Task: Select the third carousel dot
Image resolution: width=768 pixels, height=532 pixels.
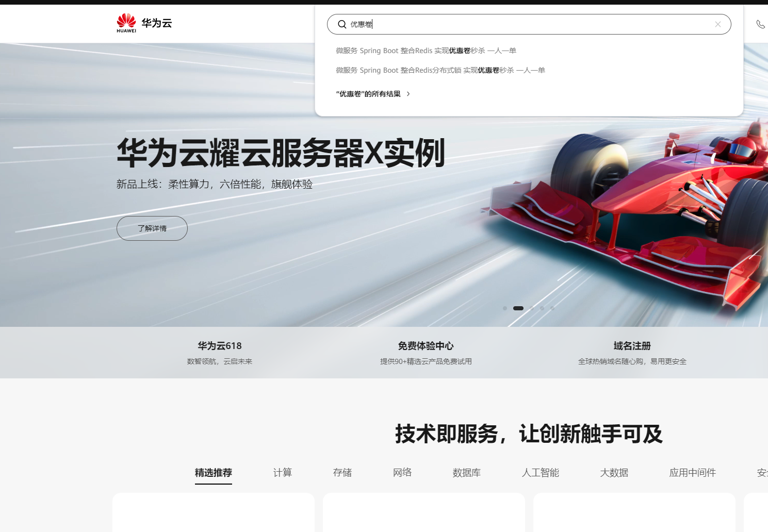Action: pyautogui.click(x=532, y=308)
